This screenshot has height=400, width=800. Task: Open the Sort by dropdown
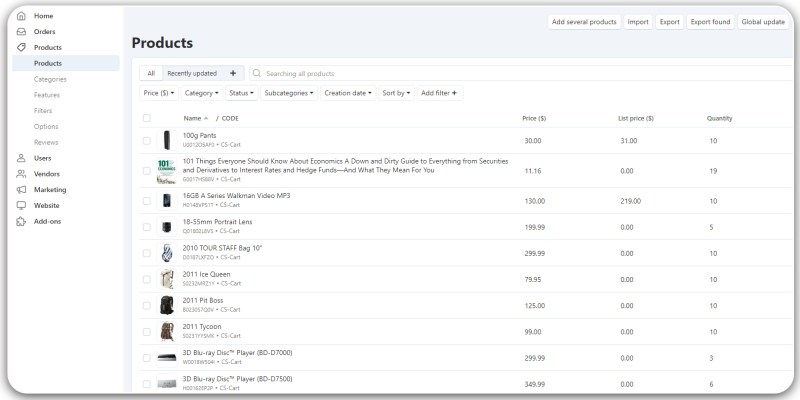pyautogui.click(x=396, y=93)
